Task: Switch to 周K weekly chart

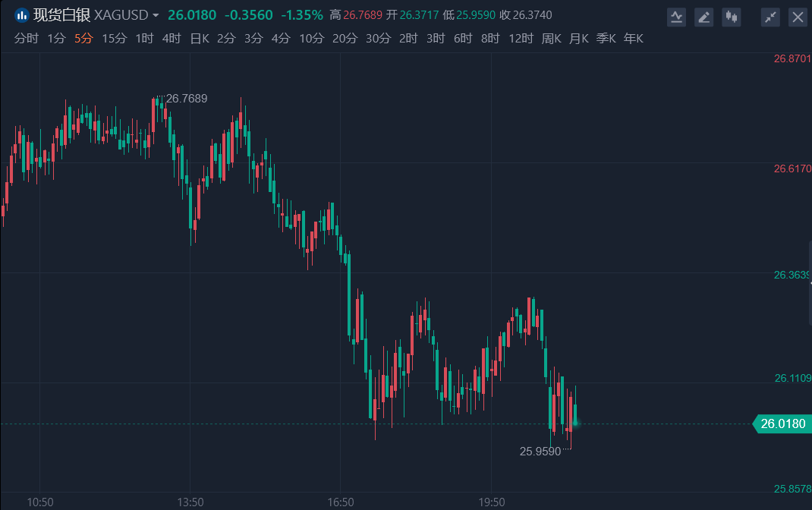Action: (x=551, y=39)
